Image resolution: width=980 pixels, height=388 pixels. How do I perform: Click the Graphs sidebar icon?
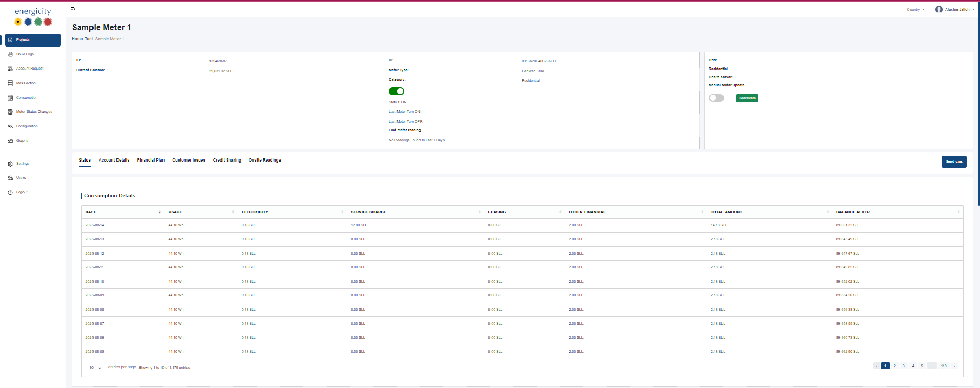pyautogui.click(x=10, y=141)
